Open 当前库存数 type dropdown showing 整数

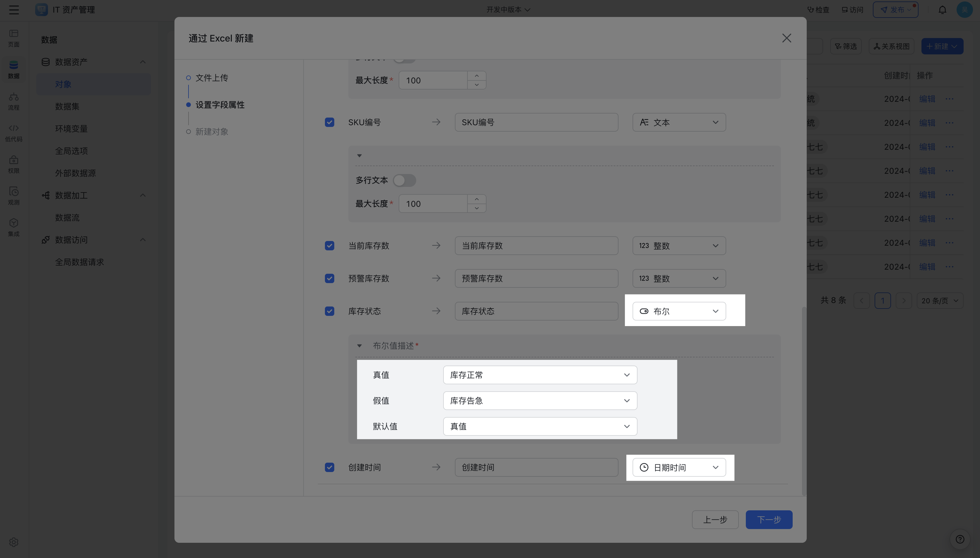[679, 246]
